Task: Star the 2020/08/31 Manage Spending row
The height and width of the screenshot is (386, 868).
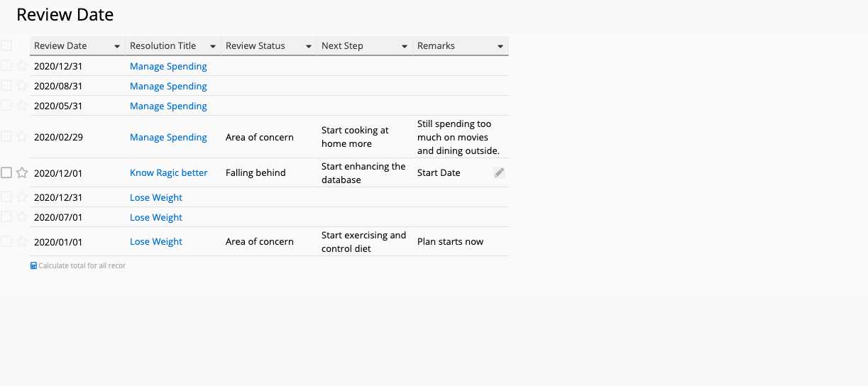Action: (22, 85)
